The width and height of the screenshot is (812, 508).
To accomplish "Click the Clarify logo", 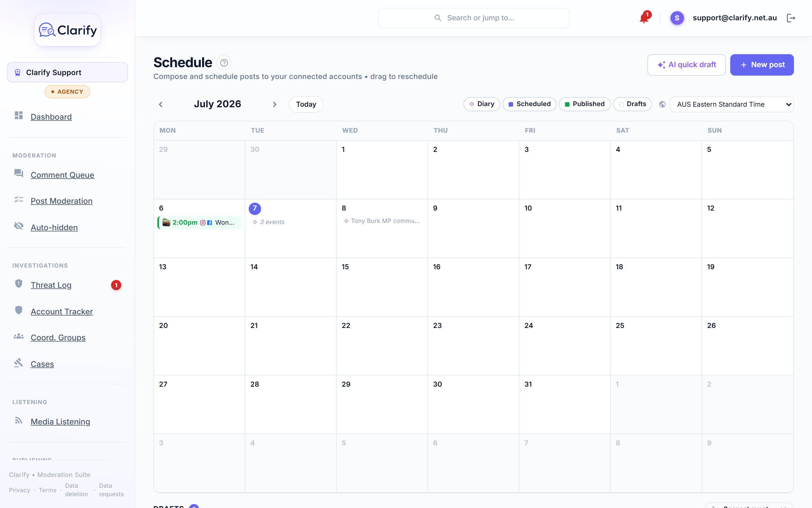I will pos(67,30).
